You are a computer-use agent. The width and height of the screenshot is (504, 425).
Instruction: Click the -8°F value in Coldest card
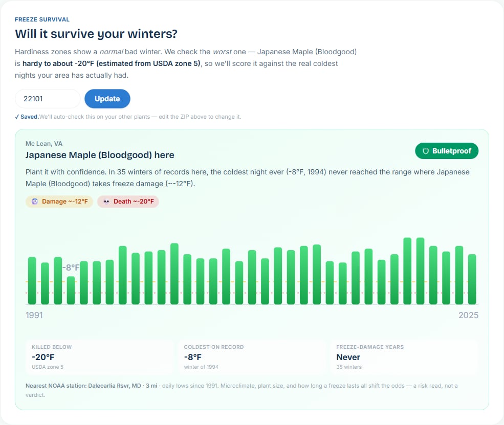coord(193,357)
